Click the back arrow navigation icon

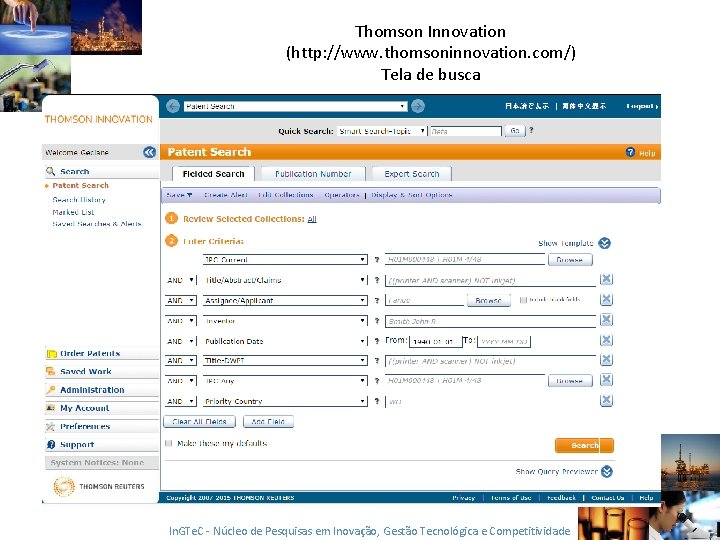173,106
